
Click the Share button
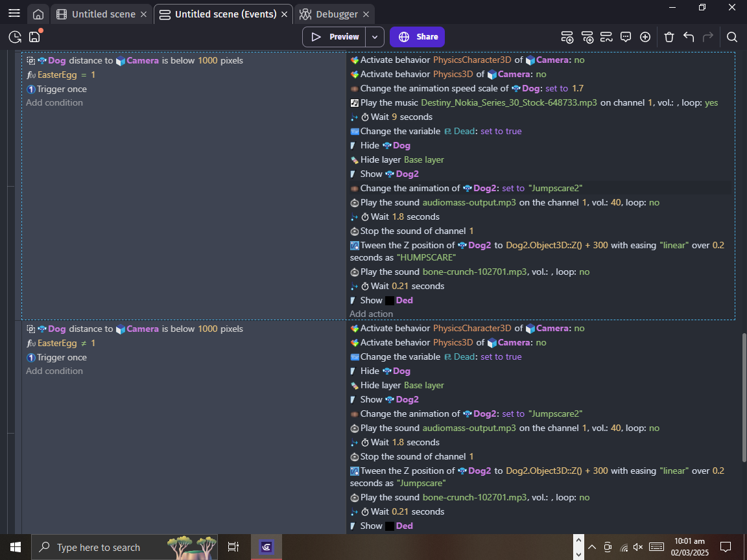pos(417,37)
